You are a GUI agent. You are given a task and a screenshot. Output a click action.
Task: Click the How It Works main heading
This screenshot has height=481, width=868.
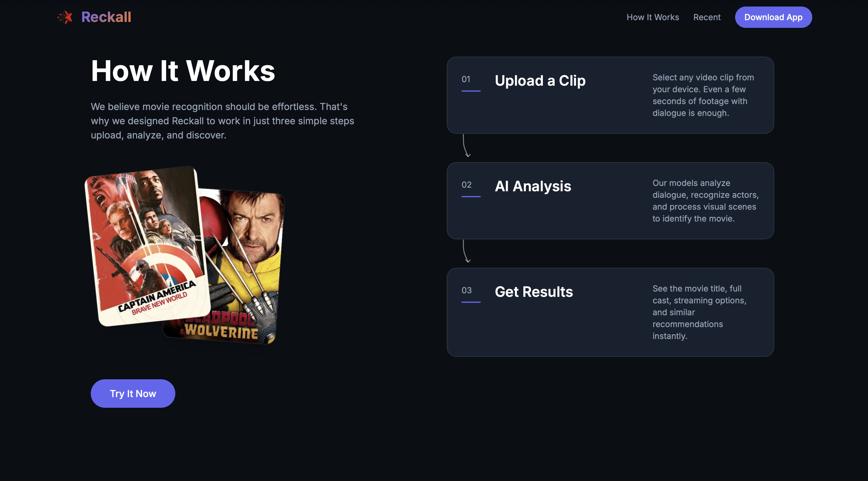pyautogui.click(x=183, y=71)
